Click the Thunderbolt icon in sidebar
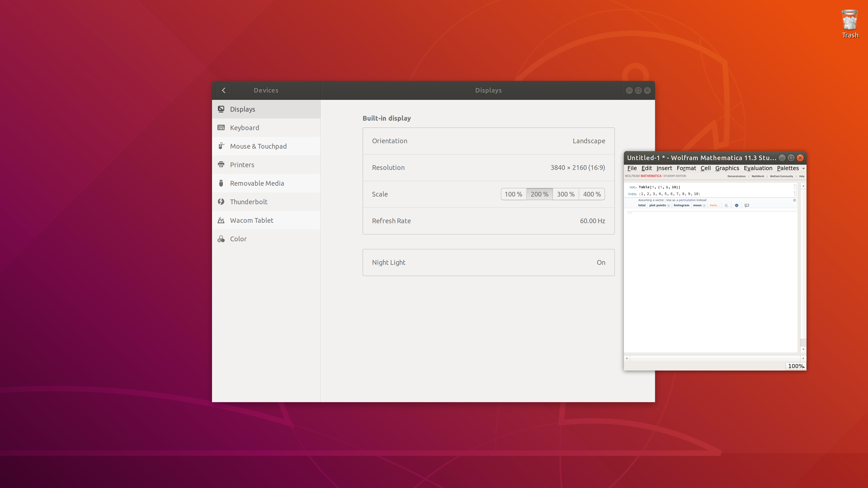 221,201
